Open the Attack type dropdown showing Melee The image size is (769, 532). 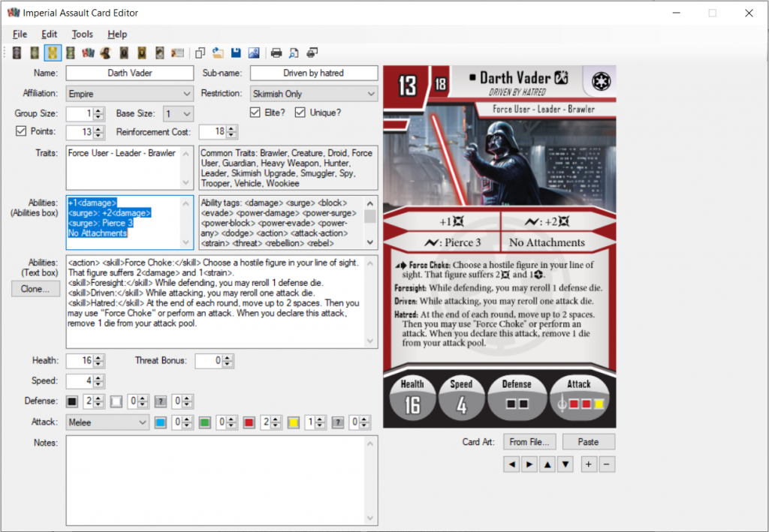[x=107, y=422]
